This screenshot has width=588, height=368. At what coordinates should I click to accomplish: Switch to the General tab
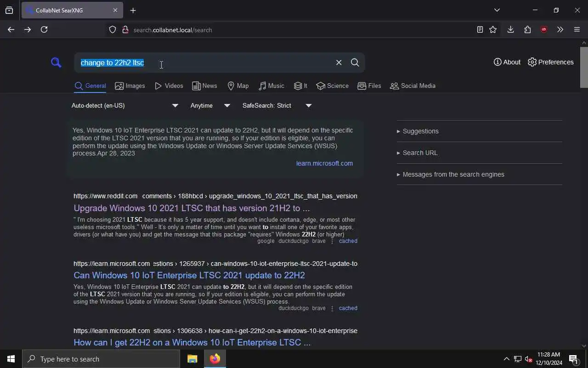(x=90, y=86)
